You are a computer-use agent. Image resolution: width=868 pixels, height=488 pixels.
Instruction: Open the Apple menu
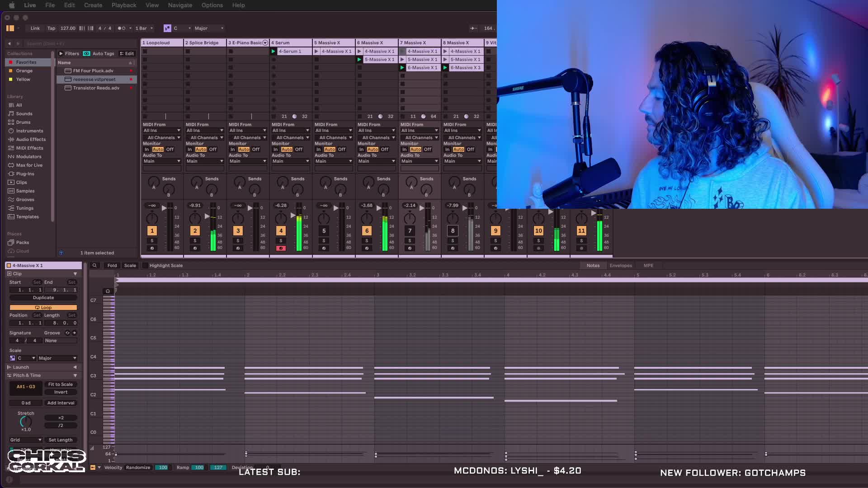coord(12,5)
